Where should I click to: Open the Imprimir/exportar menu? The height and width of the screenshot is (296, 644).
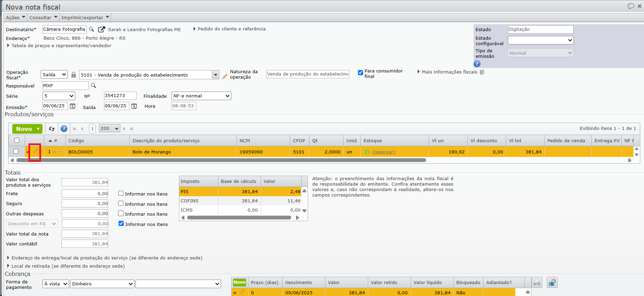85,17
